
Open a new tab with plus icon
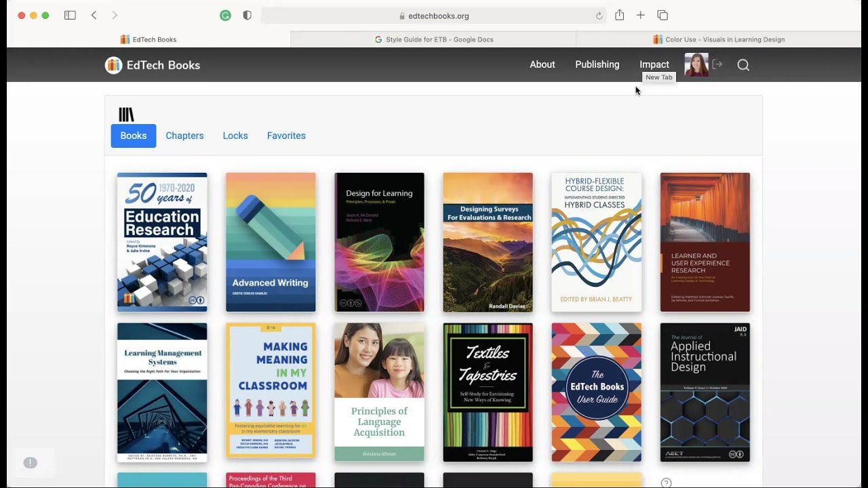(x=640, y=16)
